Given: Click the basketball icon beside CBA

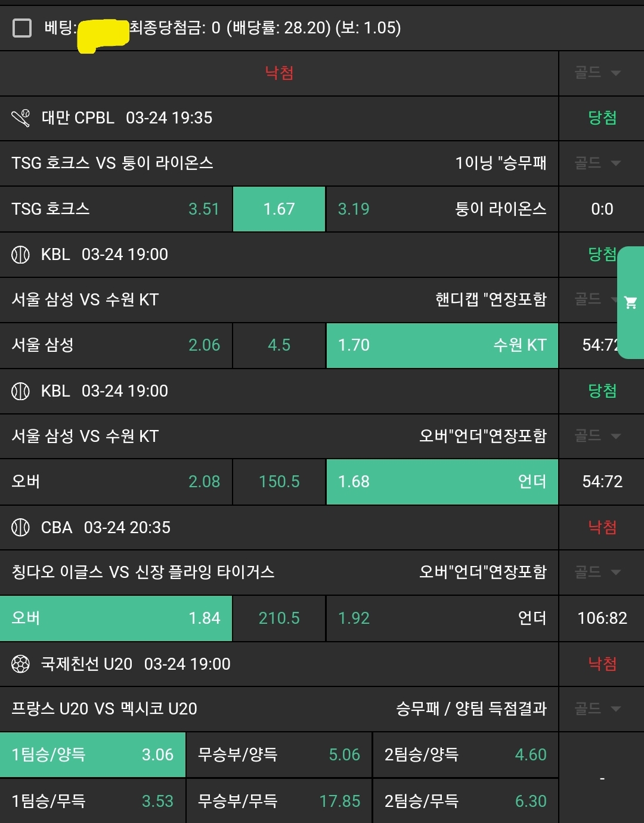Looking at the screenshot, I should [x=20, y=528].
